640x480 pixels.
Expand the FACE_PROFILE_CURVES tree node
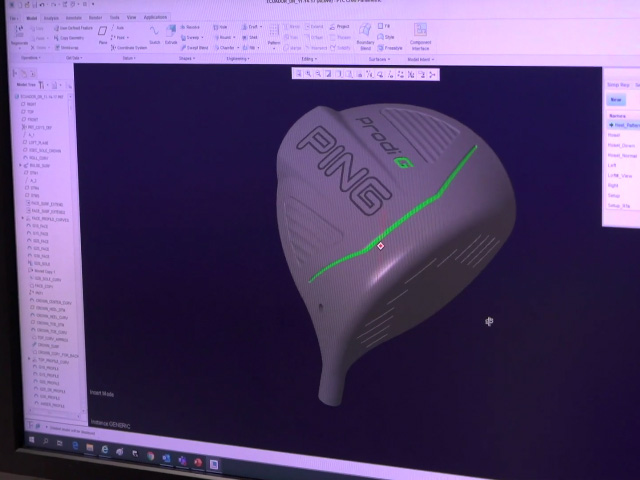22,219
